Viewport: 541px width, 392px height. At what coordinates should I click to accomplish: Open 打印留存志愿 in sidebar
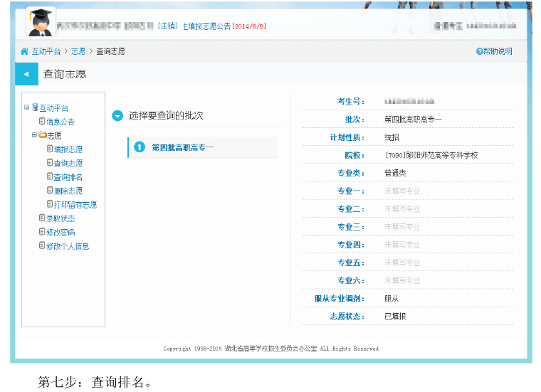(x=75, y=205)
